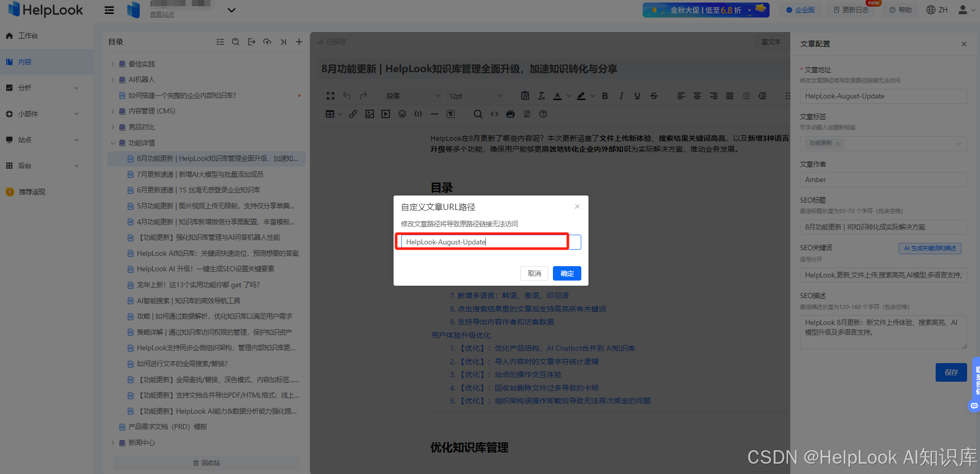The width and height of the screenshot is (980, 474).
Task: Align text right
Action: coord(714,96)
